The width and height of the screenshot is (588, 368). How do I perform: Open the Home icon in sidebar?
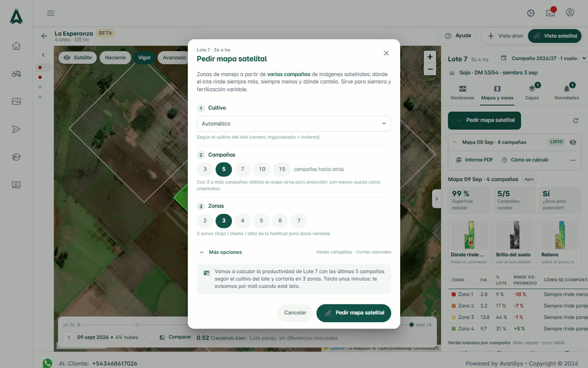point(16,46)
